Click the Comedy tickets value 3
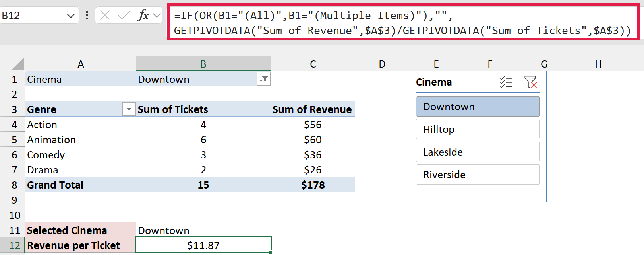Screen dimensions: 644x255 tap(203, 155)
